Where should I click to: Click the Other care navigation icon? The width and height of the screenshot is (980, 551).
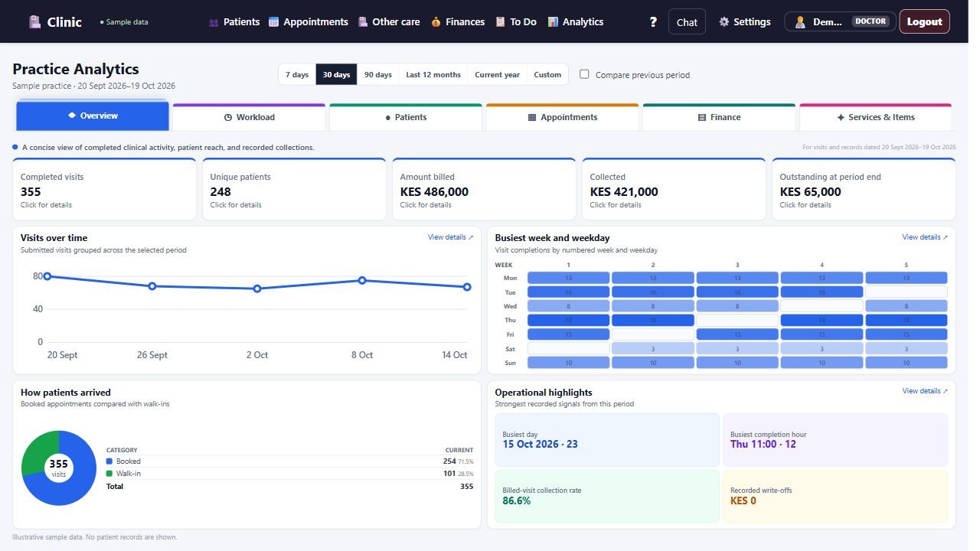tap(363, 22)
